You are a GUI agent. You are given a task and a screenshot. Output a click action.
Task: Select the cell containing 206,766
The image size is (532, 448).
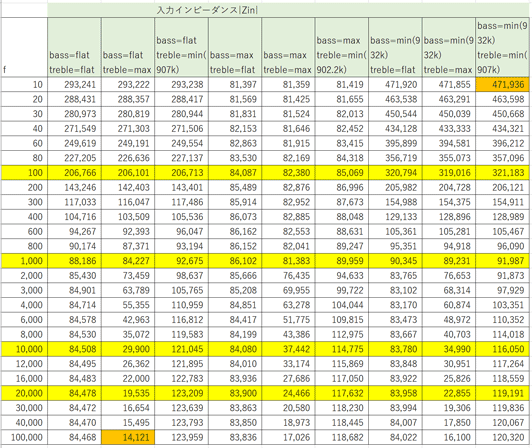click(74, 172)
